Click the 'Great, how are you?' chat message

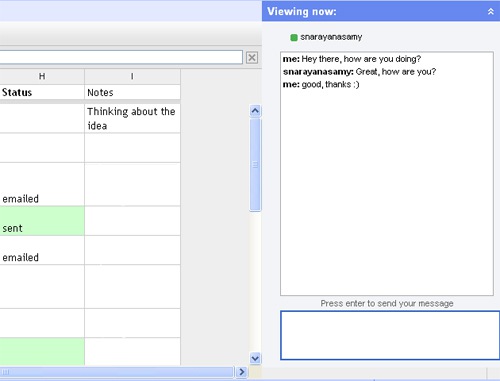(396, 72)
